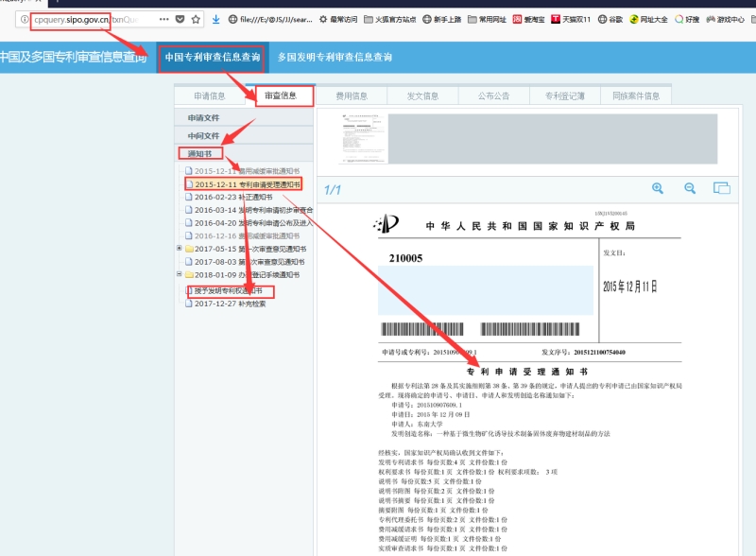Viewport: 756px width, 556px height.
Task: Click the document page thumbnail
Action: pos(364,139)
